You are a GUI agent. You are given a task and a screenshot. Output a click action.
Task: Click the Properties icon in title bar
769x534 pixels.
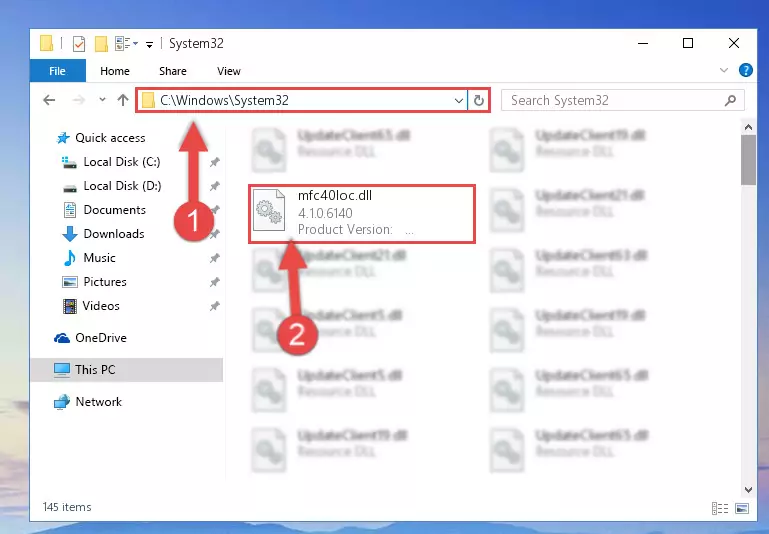(79, 44)
